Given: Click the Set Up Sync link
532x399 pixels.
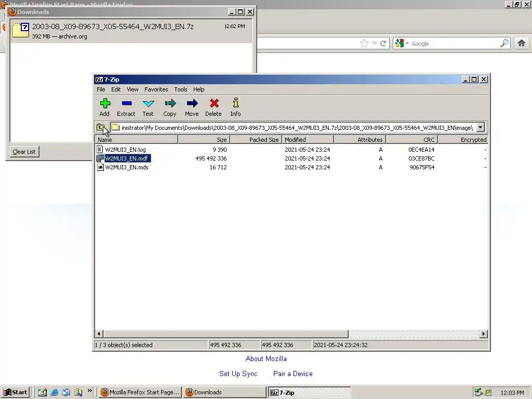Looking at the screenshot, I should (238, 374).
